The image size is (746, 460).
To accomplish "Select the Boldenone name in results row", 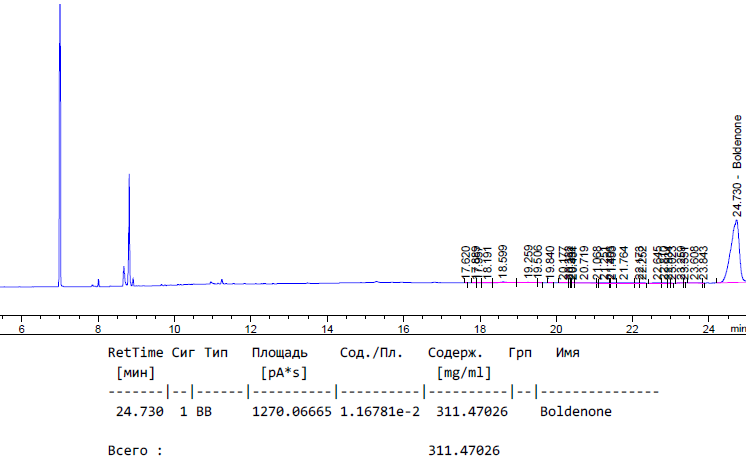I will click(575, 411).
